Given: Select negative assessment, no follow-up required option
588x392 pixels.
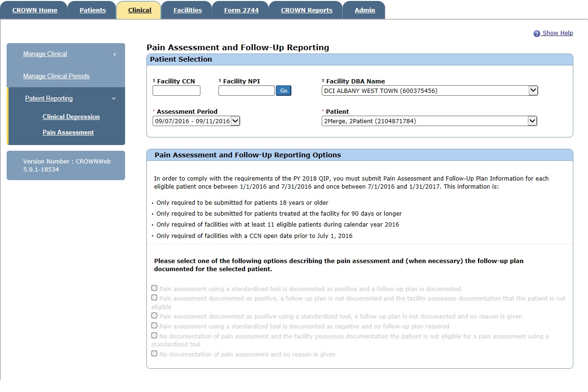Looking at the screenshot, I should tap(154, 326).
